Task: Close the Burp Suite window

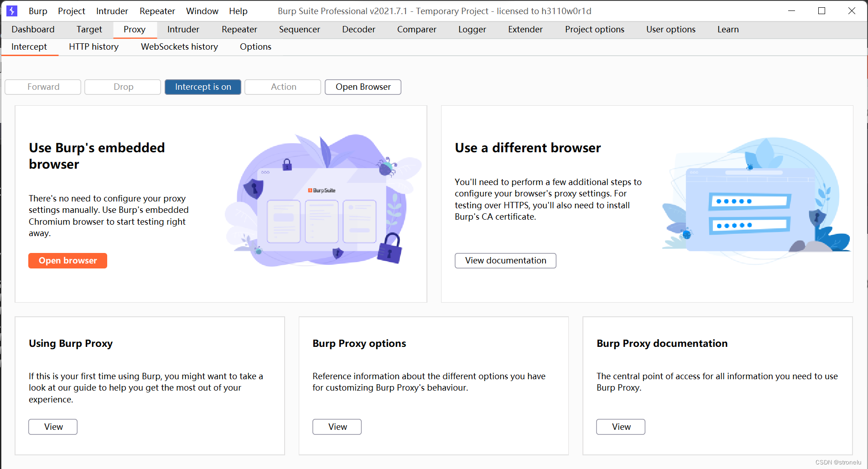Action: pyautogui.click(x=852, y=11)
